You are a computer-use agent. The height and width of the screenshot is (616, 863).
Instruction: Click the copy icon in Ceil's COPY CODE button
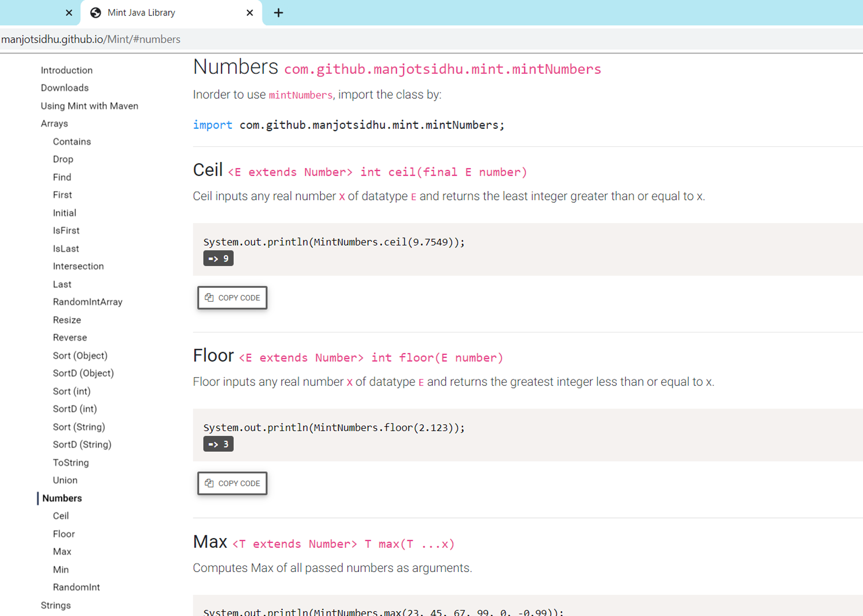209,297
